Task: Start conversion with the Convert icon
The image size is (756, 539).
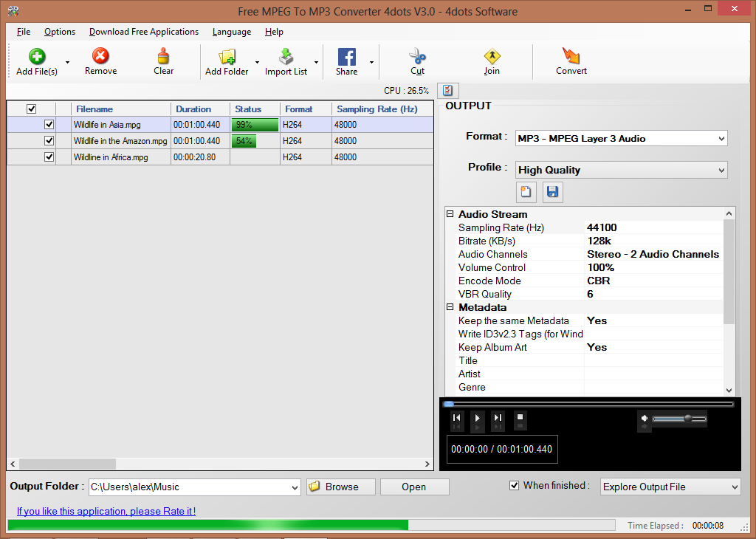Action: pyautogui.click(x=571, y=56)
